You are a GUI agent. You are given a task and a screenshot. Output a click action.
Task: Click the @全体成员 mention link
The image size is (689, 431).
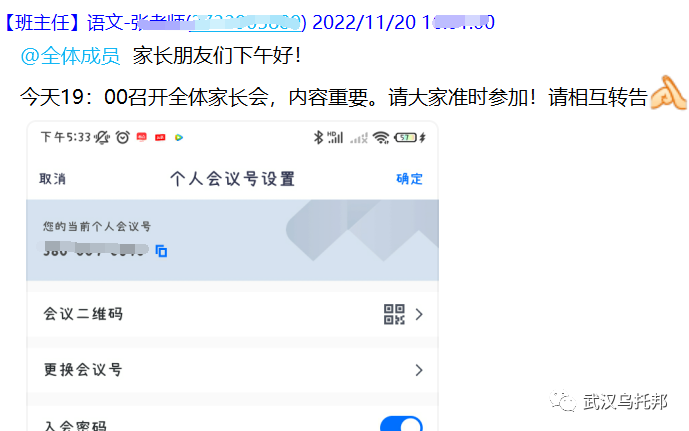(70, 56)
